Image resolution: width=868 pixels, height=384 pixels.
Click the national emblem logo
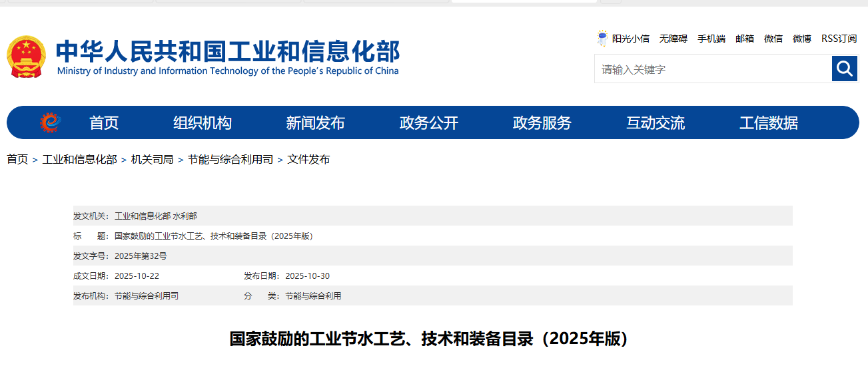click(x=26, y=57)
